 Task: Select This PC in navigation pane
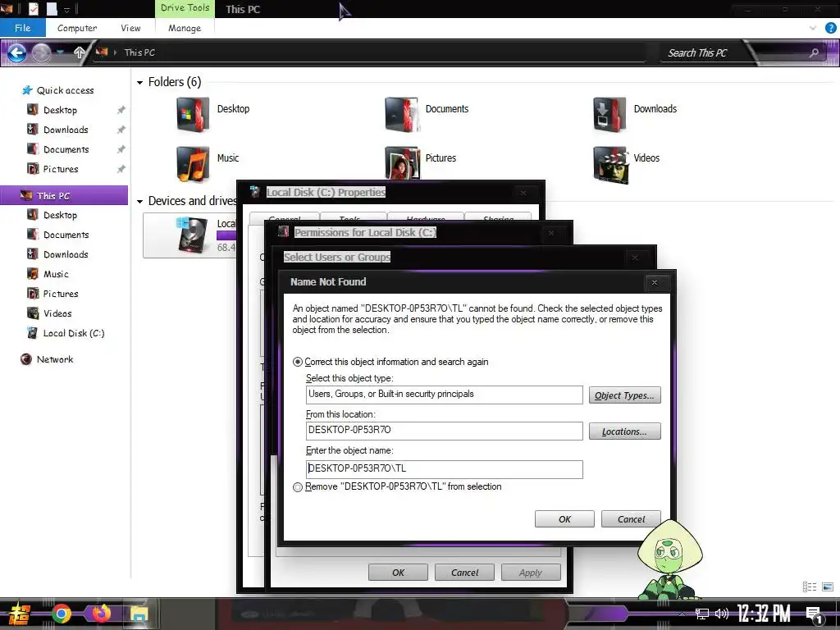click(64, 195)
